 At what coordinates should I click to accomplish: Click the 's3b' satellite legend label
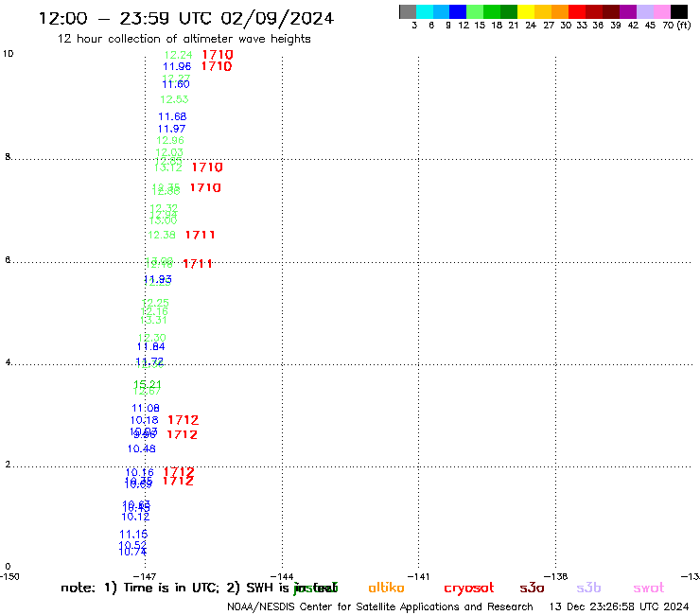coord(588,588)
